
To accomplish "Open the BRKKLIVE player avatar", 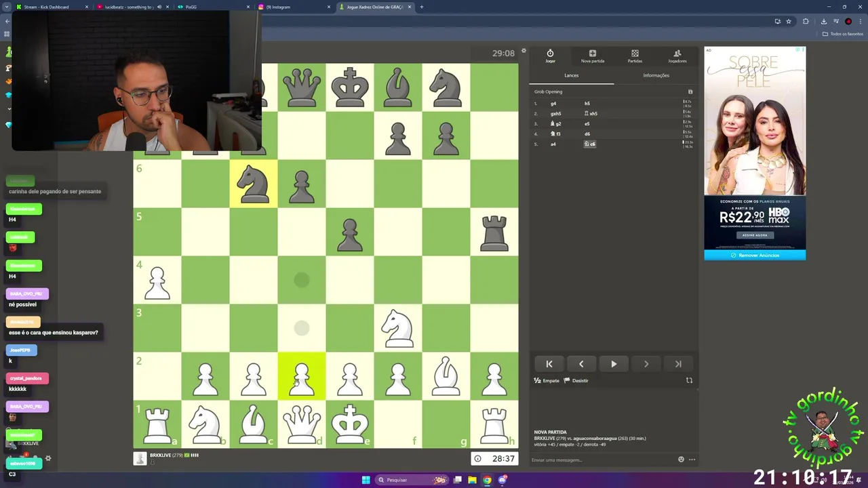I will click(x=140, y=458).
